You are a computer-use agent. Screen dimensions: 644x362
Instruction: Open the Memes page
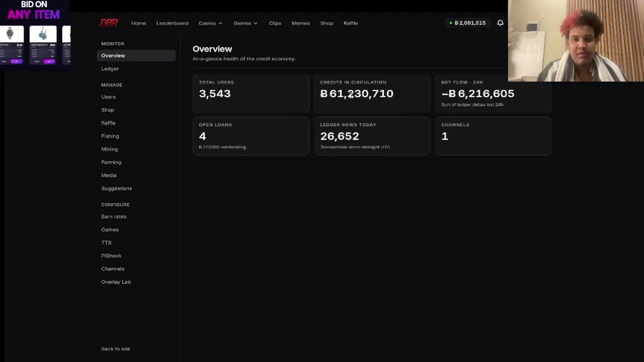tap(301, 23)
